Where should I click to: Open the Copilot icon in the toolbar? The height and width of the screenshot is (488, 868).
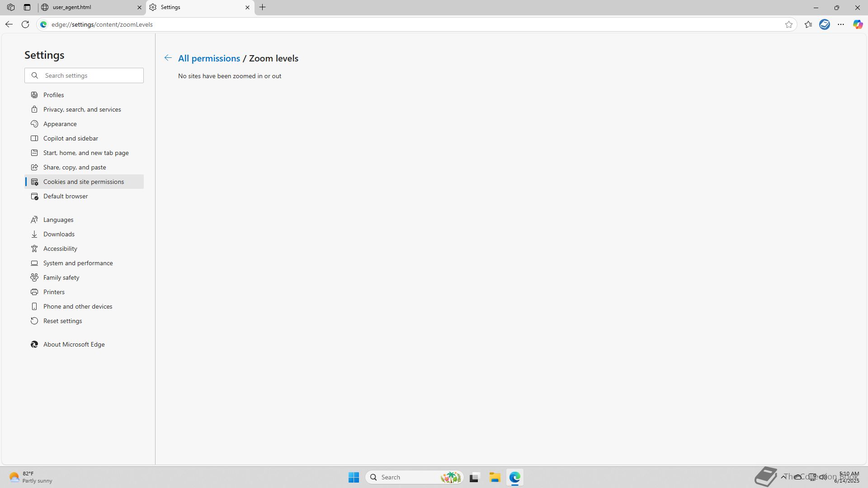click(x=858, y=24)
